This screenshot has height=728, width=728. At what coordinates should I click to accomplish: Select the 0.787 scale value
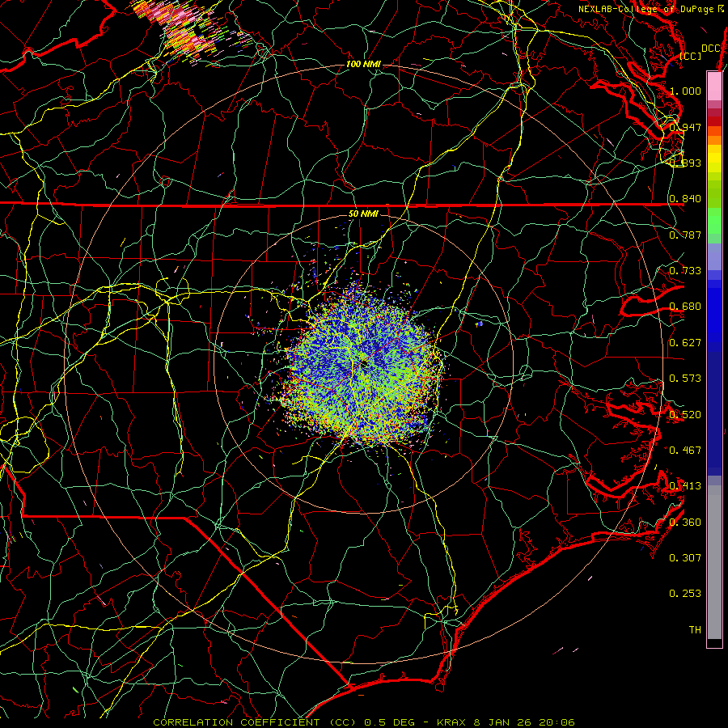[685, 235]
